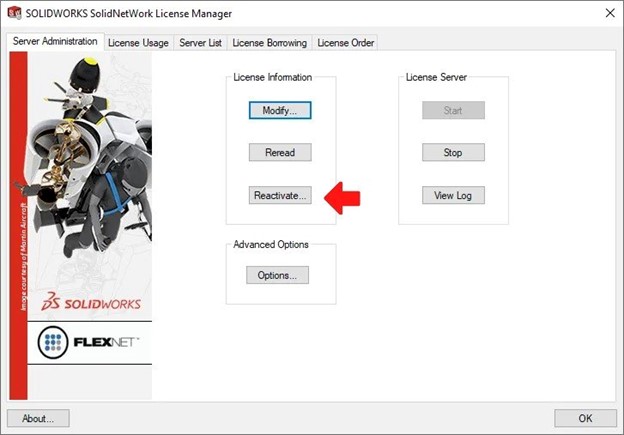Confirm with the OK button
624x435 pixels.
585,418
